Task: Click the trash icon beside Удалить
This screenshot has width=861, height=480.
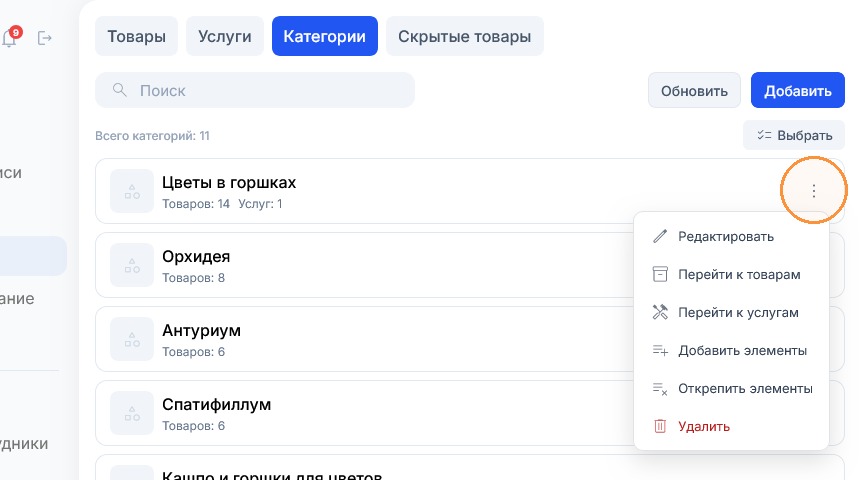Action: (659, 426)
